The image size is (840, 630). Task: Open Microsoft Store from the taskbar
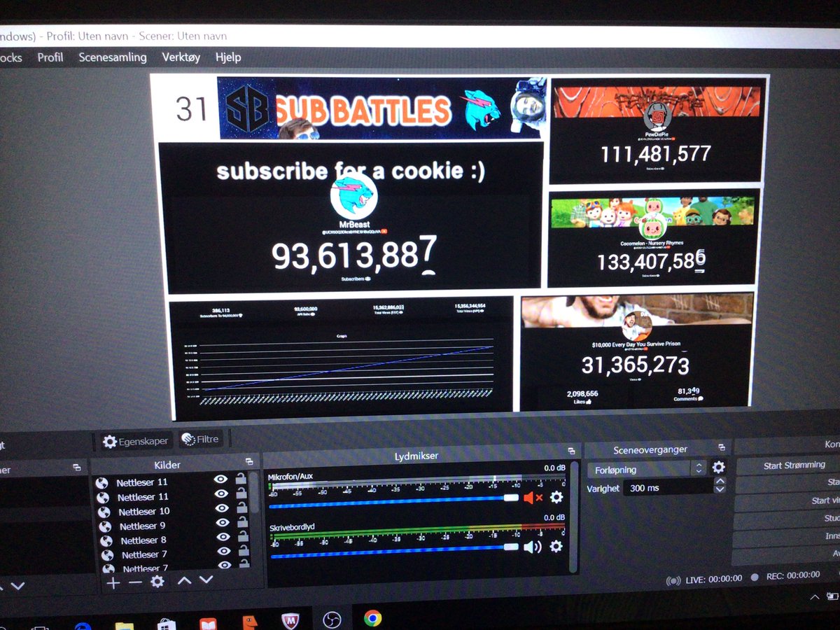pyautogui.click(x=165, y=624)
